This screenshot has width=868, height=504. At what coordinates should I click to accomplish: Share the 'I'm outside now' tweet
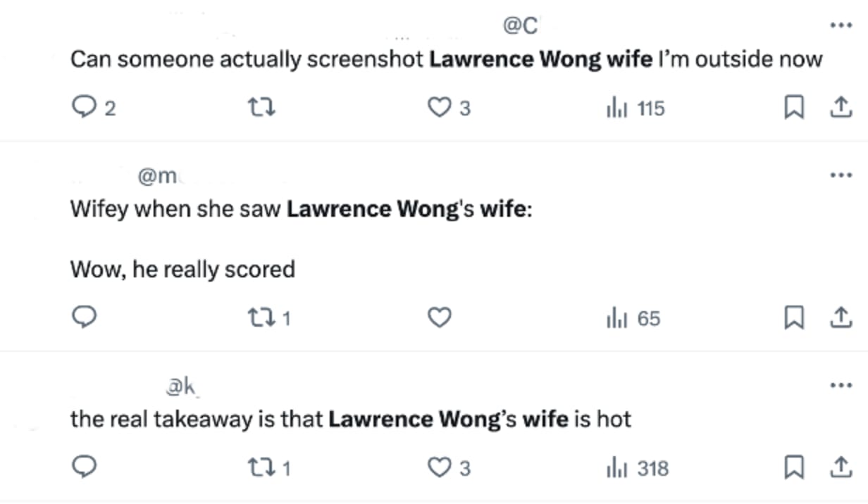pyautogui.click(x=838, y=108)
